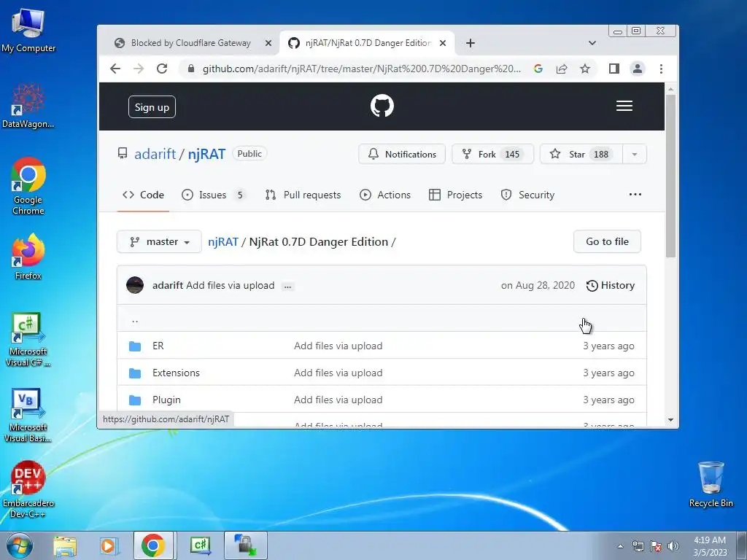Switch to the Blocked by Cloudflare Gateway tab
Viewport: 747px width, 560px height.
point(190,43)
